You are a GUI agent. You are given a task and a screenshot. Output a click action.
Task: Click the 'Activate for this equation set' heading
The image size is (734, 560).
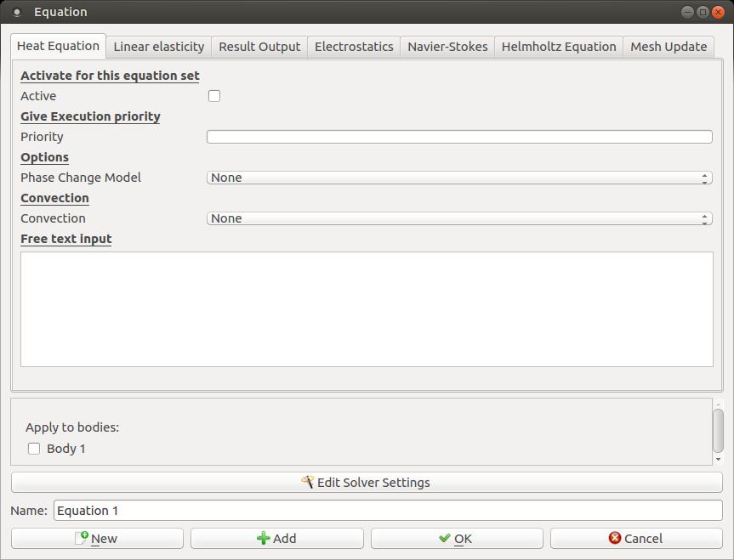(110, 76)
